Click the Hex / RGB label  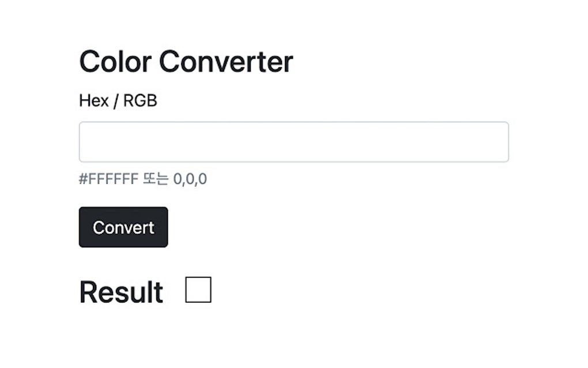coord(118,99)
